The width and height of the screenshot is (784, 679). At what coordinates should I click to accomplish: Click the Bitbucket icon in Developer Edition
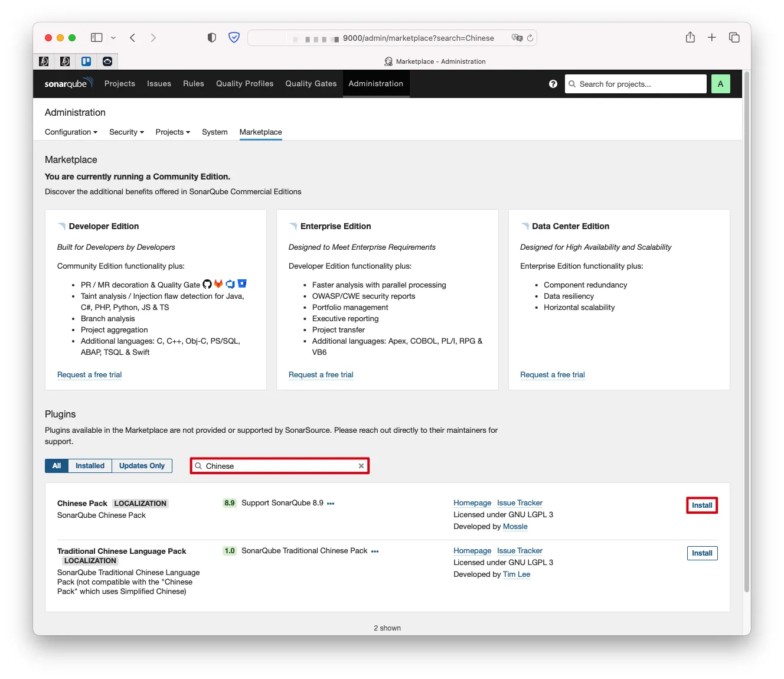coord(242,283)
